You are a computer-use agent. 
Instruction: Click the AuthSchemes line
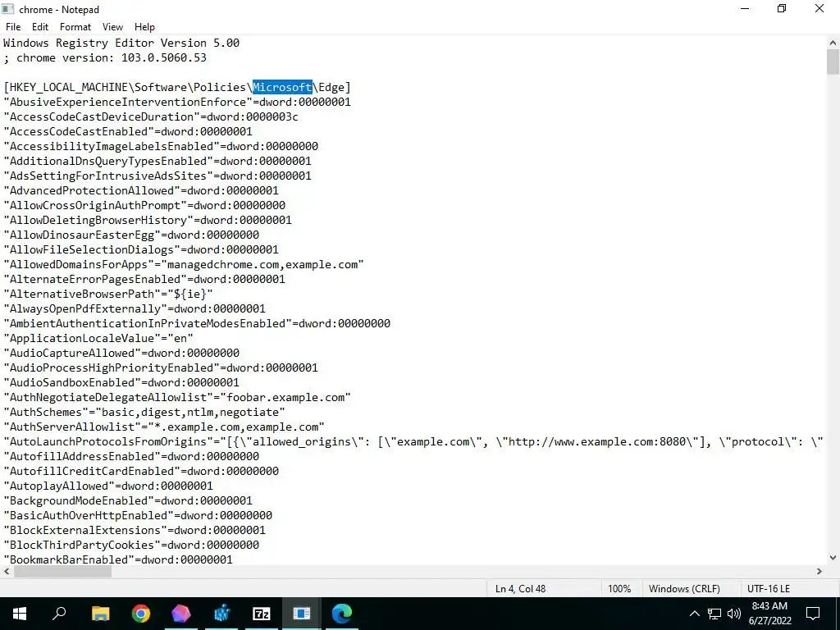click(x=144, y=412)
